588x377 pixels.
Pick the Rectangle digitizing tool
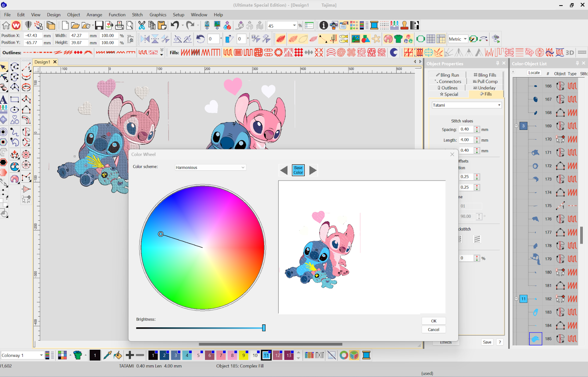[x=15, y=99]
